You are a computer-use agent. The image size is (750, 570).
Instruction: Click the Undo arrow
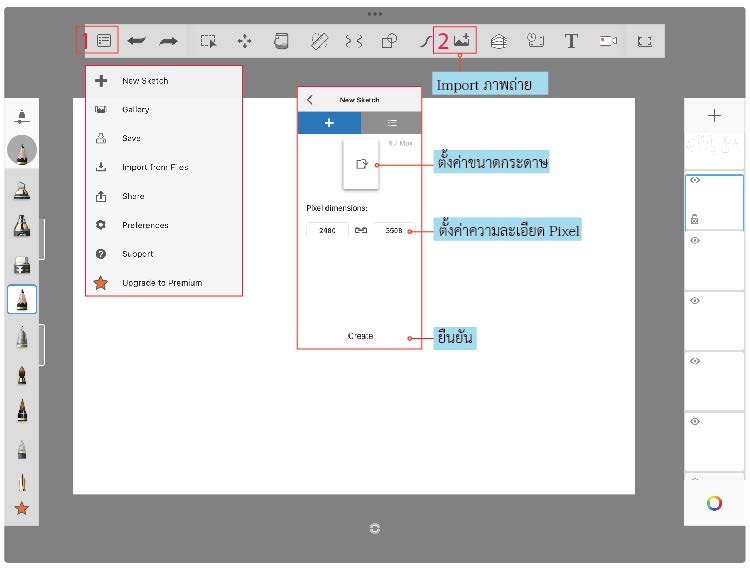(137, 41)
